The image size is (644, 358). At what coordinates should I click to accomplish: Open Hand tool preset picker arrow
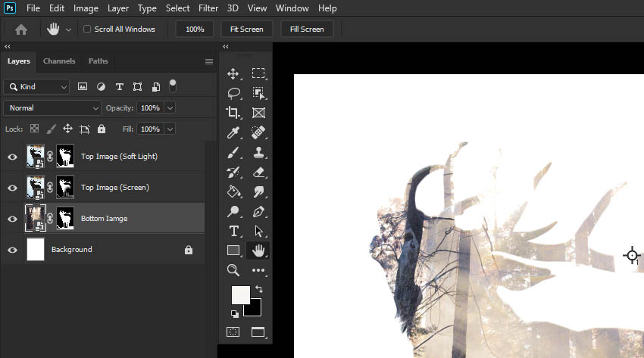pos(69,30)
